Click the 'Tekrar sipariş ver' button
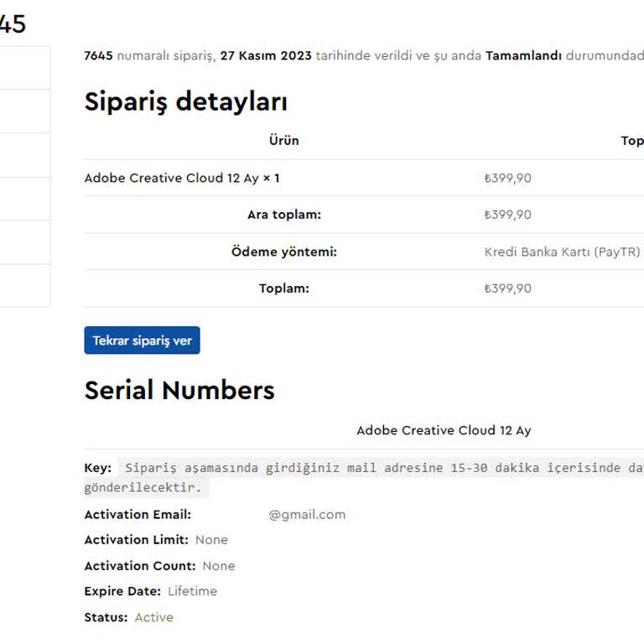The height and width of the screenshot is (644, 644). coord(142,340)
